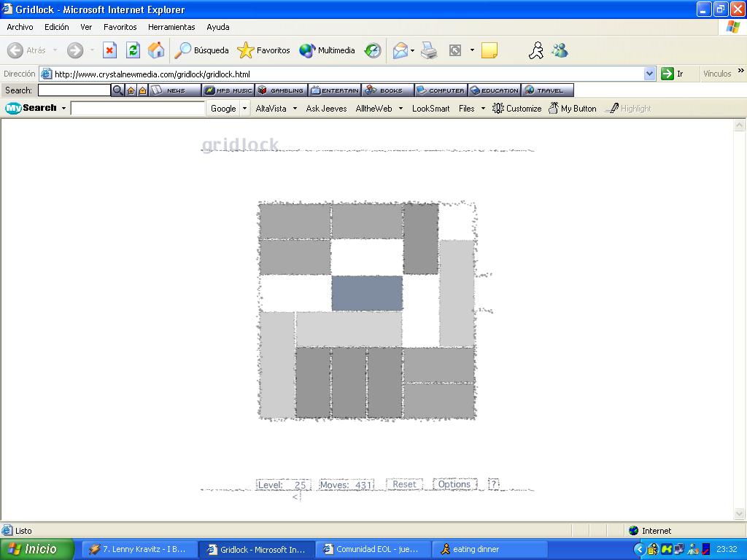747x560 pixels.
Task: Open the ENTERTAIN toolbar button
Action: click(x=335, y=90)
